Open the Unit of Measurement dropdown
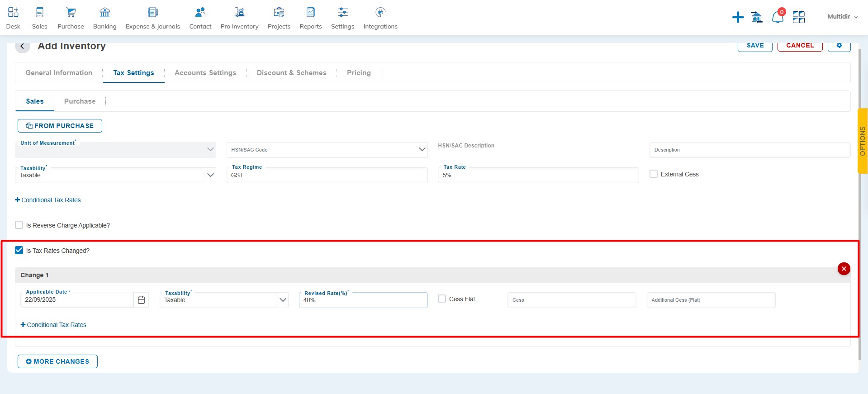The height and width of the screenshot is (394, 868). [x=210, y=150]
